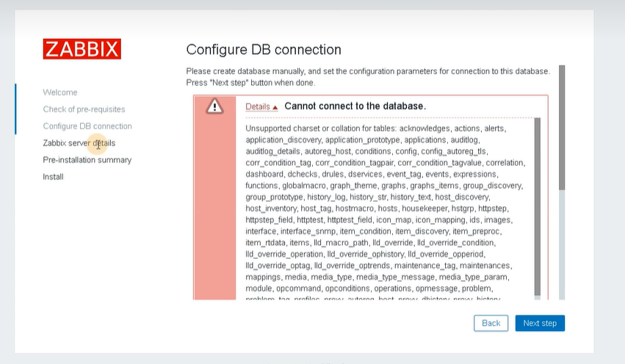The image size is (625, 364).
Task: Select the Install step
Action: click(x=53, y=177)
